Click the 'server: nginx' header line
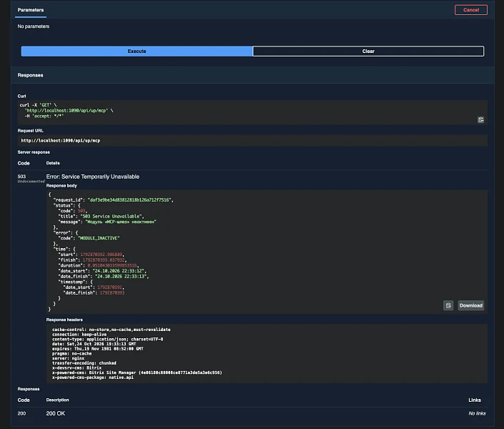 68,358
